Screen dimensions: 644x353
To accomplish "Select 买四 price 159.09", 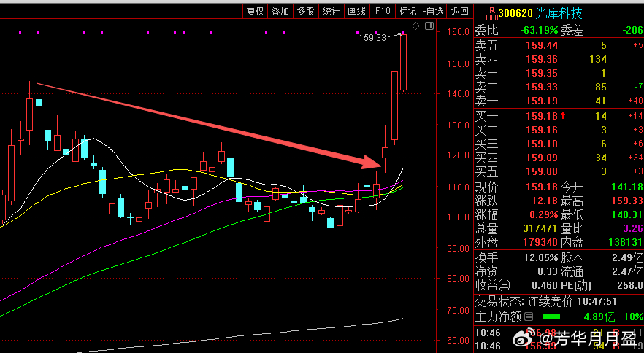I will 542,158.
